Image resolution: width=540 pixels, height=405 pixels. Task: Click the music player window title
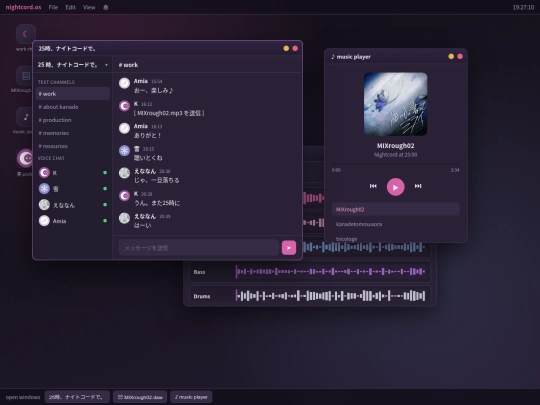[x=351, y=57]
